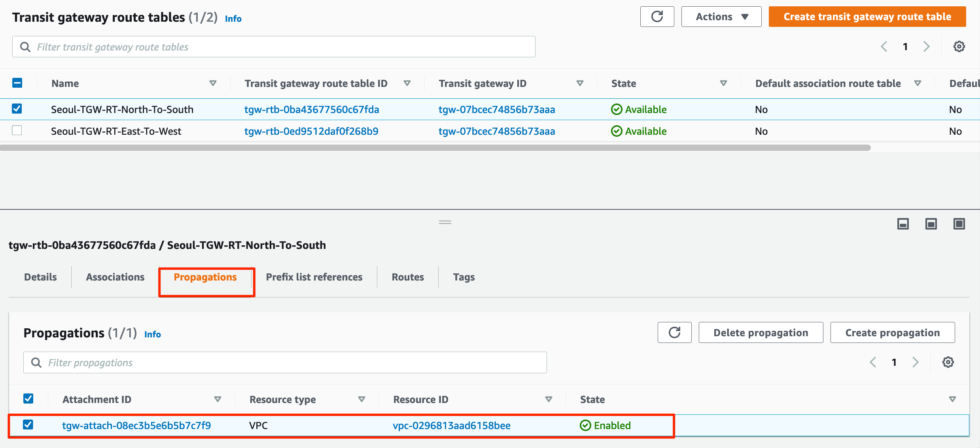Select Seoul-TGW-RT-East-To-West row checkbox
This screenshot has width=980, height=448.
click(x=17, y=131)
